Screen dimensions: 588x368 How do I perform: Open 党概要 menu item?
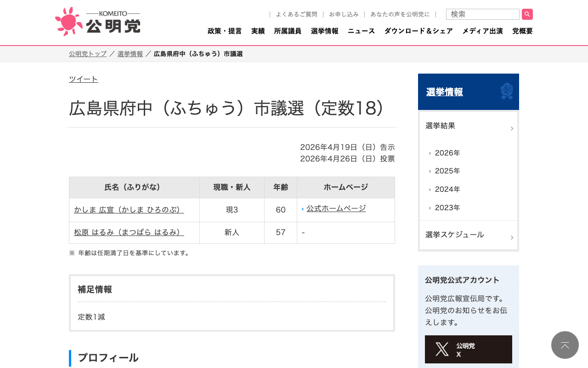pyautogui.click(x=522, y=31)
